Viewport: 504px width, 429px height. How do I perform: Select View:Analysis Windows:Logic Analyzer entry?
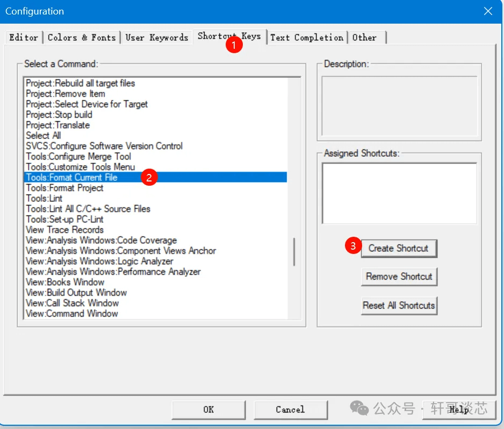(99, 261)
